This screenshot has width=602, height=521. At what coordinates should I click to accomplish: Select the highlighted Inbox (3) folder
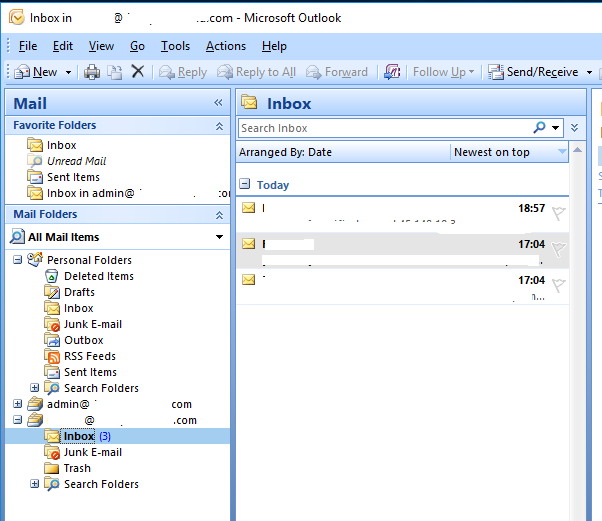pyautogui.click(x=117, y=436)
